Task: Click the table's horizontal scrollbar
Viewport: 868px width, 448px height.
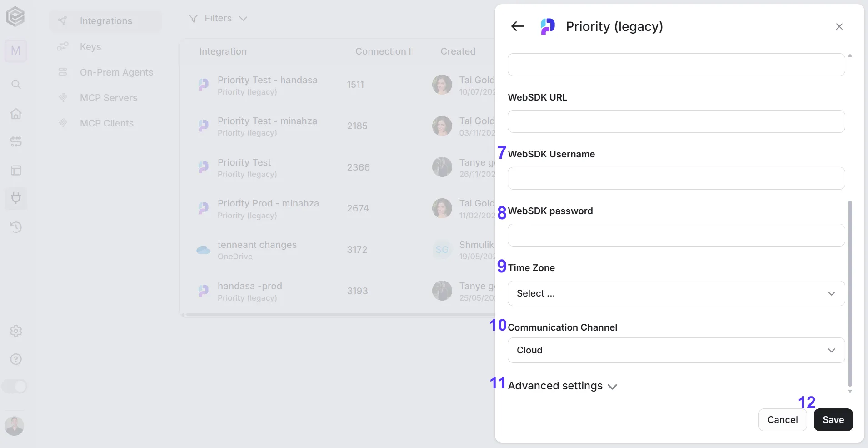Action: coord(341,315)
